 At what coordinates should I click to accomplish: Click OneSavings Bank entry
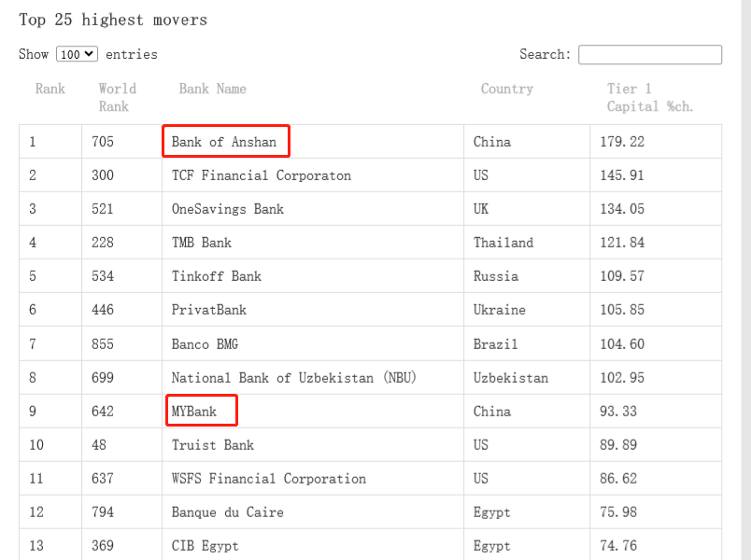pos(227,209)
